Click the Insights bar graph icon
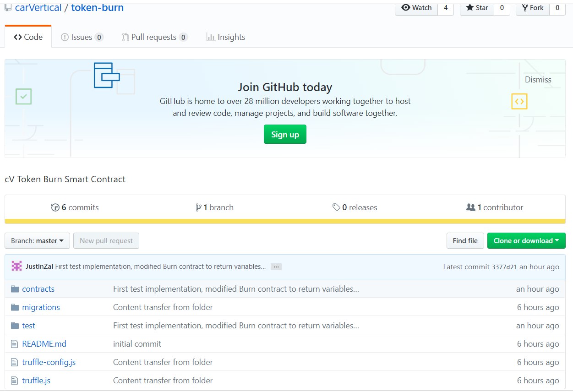The height and width of the screenshot is (392, 573). (x=211, y=37)
